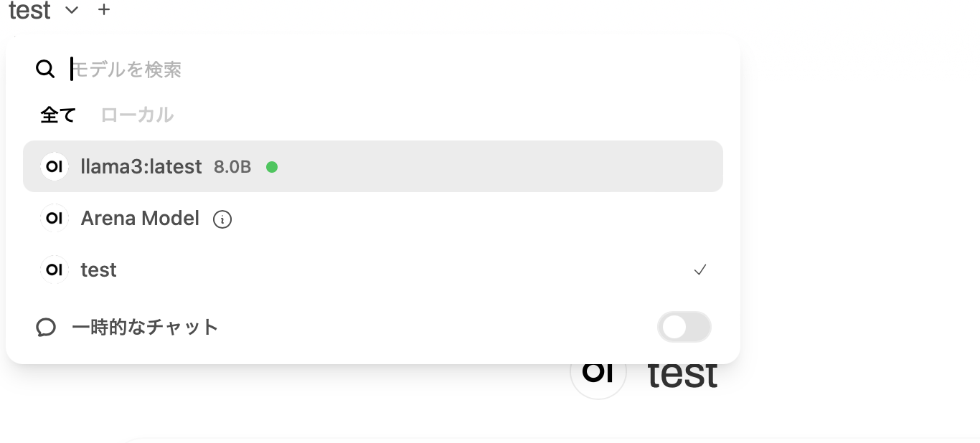Click the chat bubble icon for 一時的なチャット
The width and height of the screenshot is (980, 443).
tap(46, 328)
